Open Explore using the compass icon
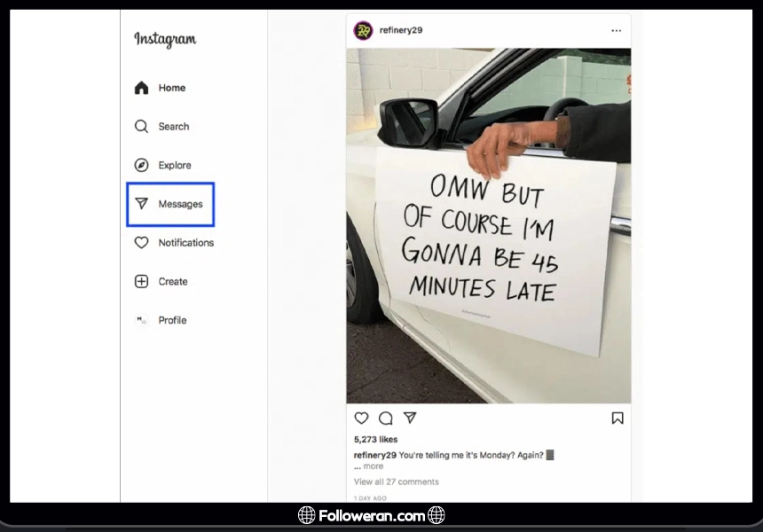Viewport: 763px width, 532px height. tap(142, 165)
